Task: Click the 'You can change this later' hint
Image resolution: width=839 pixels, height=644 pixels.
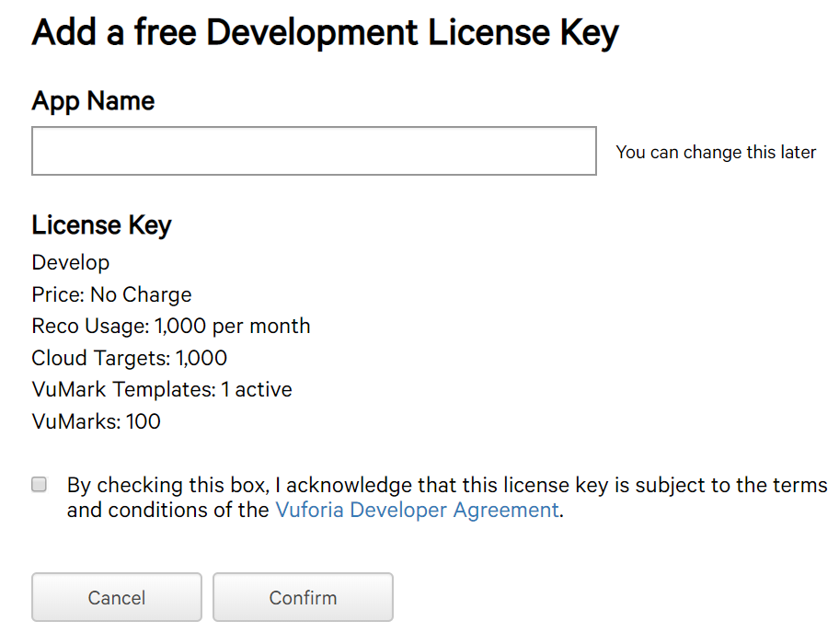Action: (716, 153)
